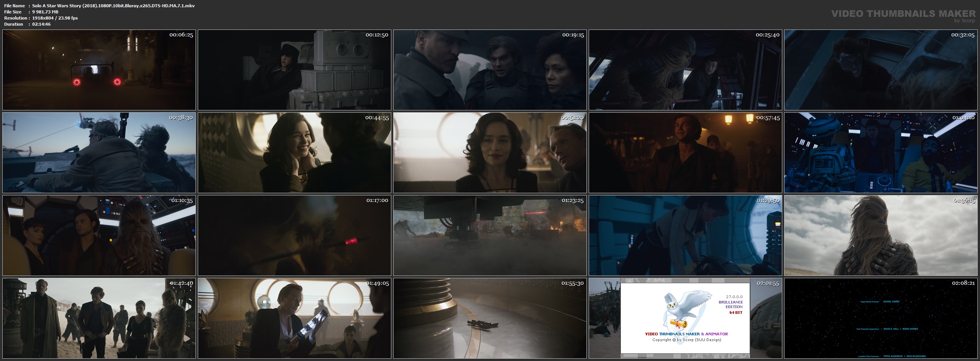
Task: Select the cantina frame at 00:57:45
Action: (685, 153)
